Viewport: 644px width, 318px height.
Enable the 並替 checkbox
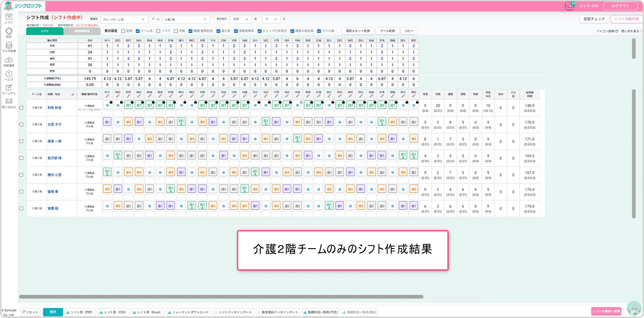[x=123, y=31]
